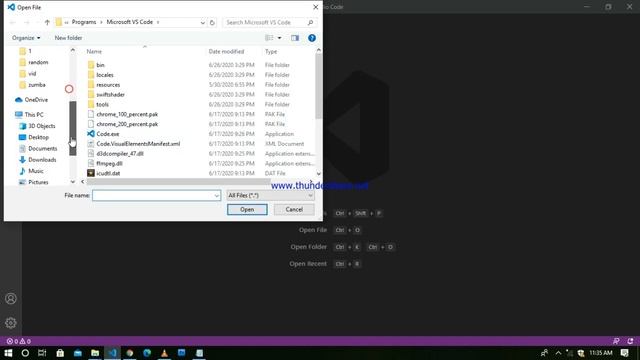The image size is (640, 360).
Task: Sort files by Date modified column
Action: pos(226,51)
